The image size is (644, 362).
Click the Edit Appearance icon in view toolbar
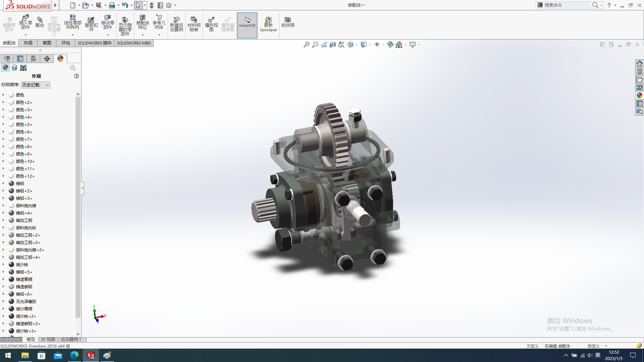tap(390, 45)
